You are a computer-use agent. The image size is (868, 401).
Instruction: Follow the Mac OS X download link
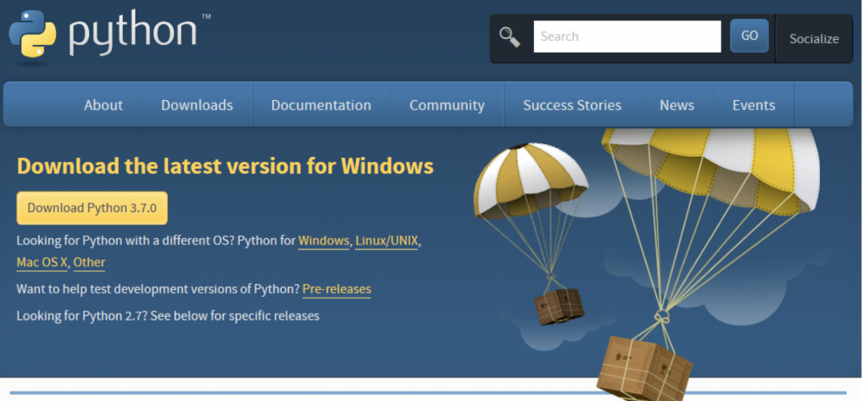coord(42,263)
